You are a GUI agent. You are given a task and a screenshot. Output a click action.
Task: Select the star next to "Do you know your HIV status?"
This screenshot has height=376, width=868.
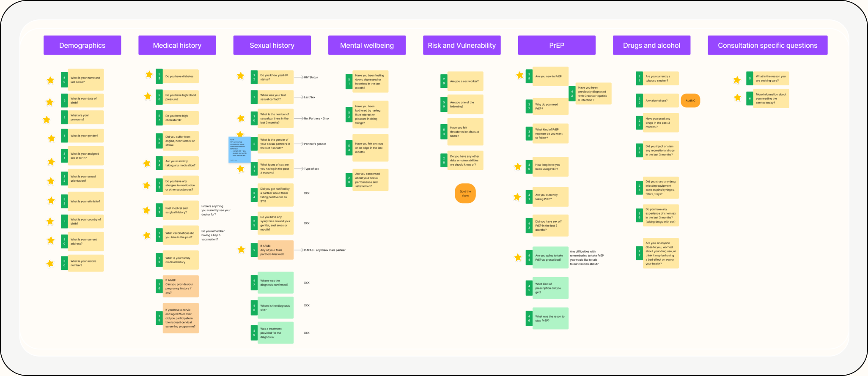tap(241, 76)
